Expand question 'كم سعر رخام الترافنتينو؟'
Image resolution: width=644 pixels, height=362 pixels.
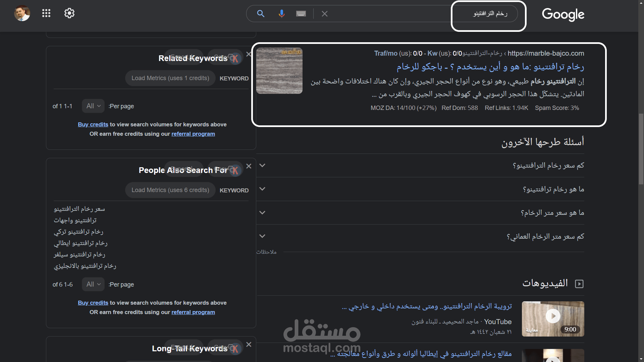pos(548,166)
